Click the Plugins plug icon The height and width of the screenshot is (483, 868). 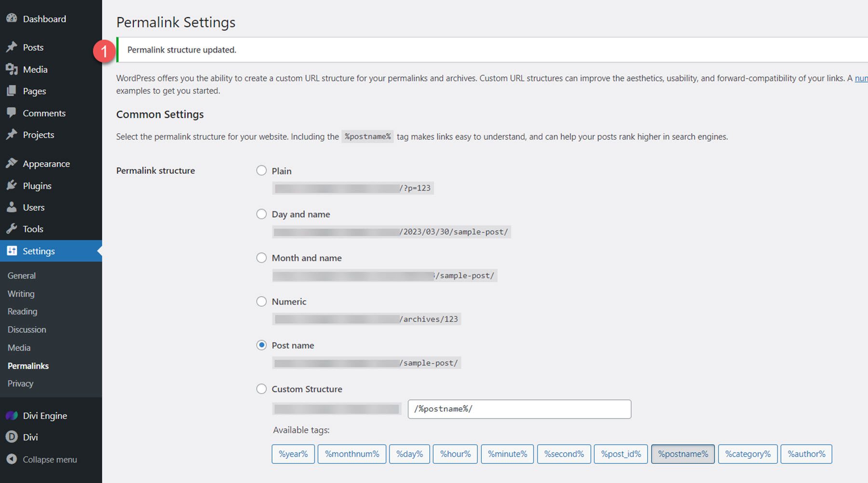(x=12, y=185)
